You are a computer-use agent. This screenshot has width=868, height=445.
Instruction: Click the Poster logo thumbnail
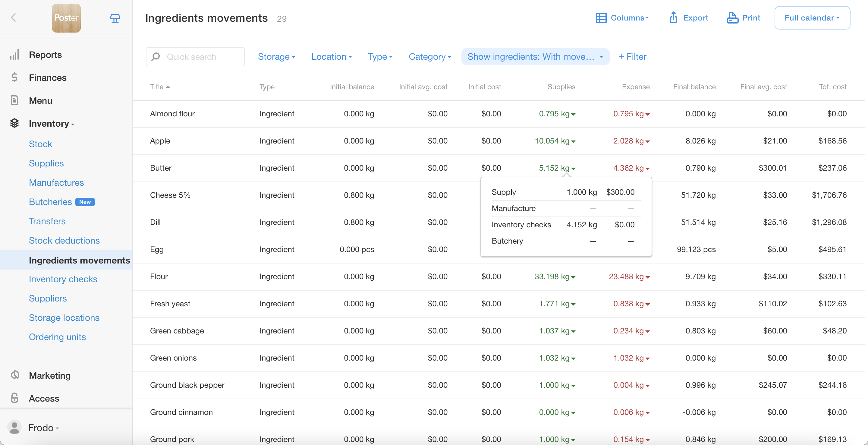(66, 18)
